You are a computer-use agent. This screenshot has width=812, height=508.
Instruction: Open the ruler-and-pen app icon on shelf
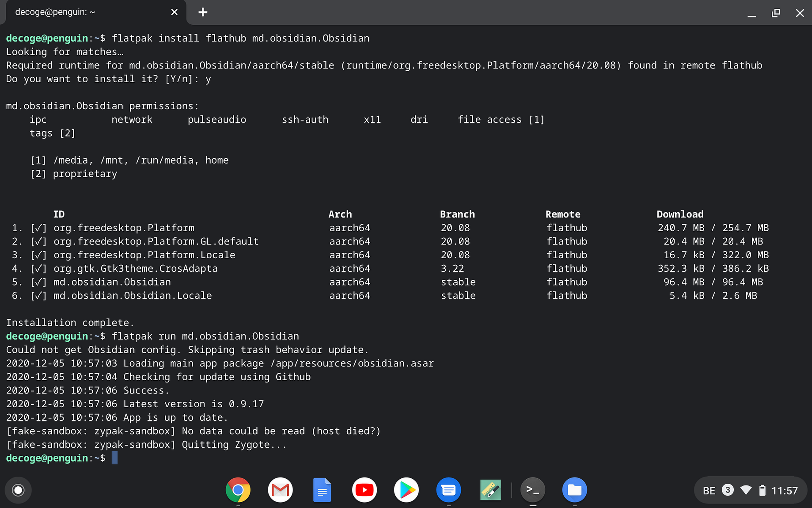point(490,490)
